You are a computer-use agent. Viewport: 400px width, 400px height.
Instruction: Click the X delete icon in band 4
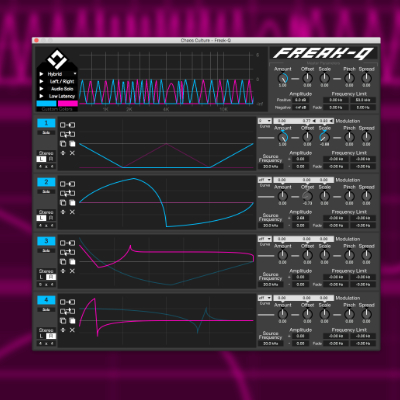72,330
